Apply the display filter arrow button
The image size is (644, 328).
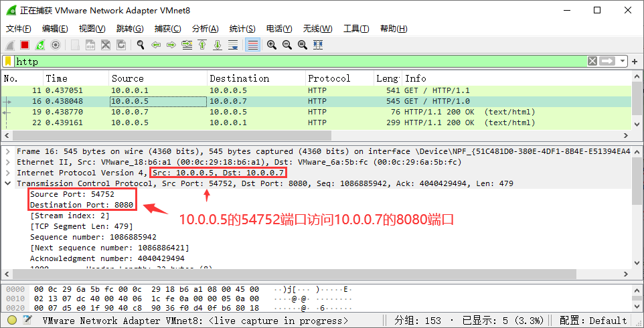point(607,61)
